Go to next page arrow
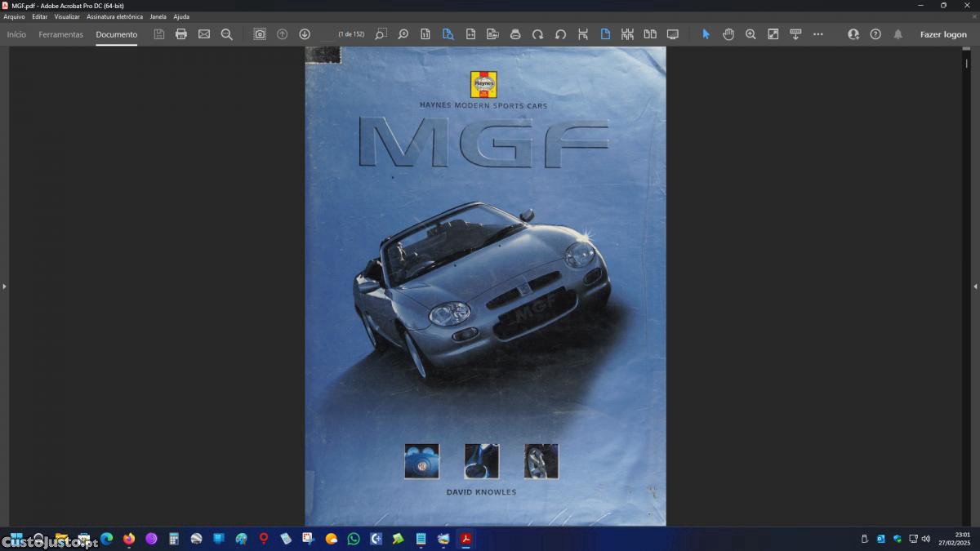980x551 pixels. pos(305,34)
